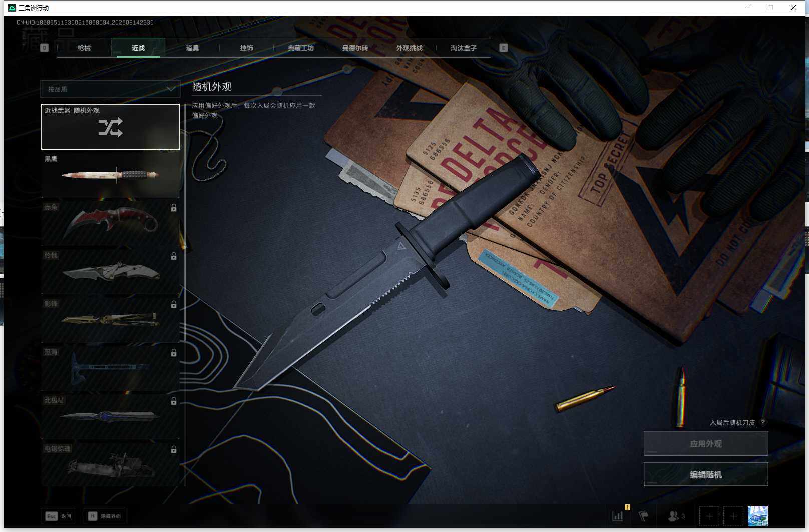Click the lock icon on 赤枭
809x532 pixels.
pos(174,208)
